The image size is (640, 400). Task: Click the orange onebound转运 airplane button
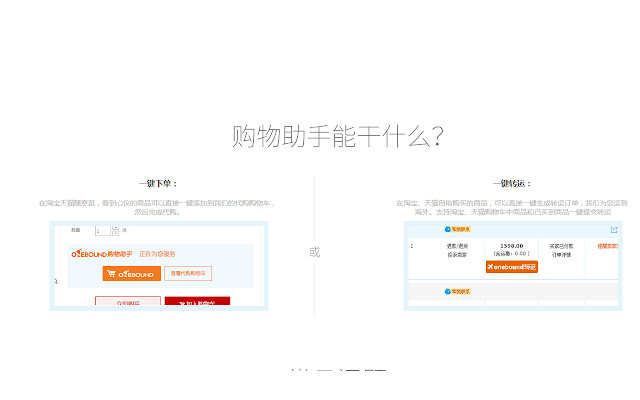tap(511, 267)
